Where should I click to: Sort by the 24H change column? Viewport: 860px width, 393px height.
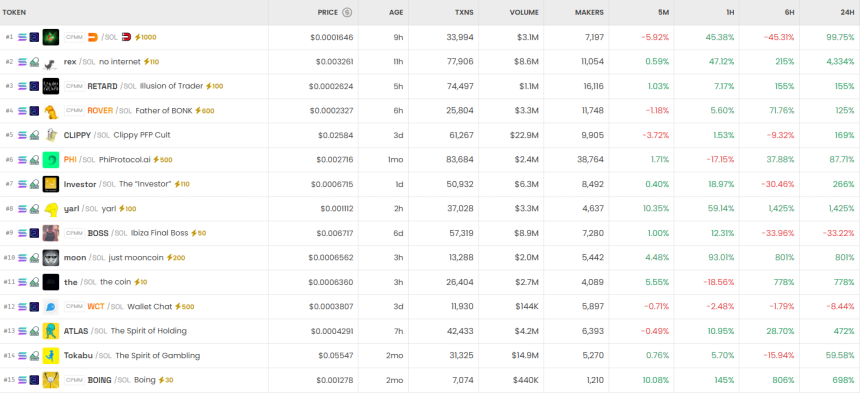pyautogui.click(x=848, y=12)
